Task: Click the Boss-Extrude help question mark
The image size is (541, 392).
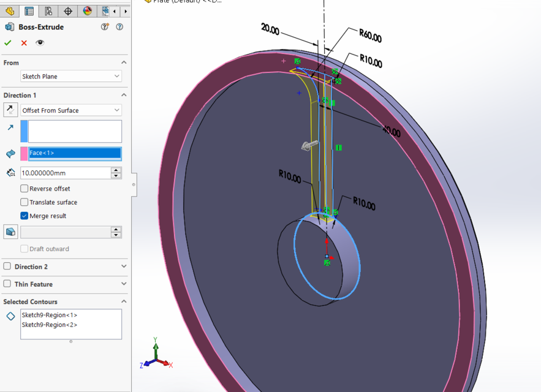Action: [119, 27]
